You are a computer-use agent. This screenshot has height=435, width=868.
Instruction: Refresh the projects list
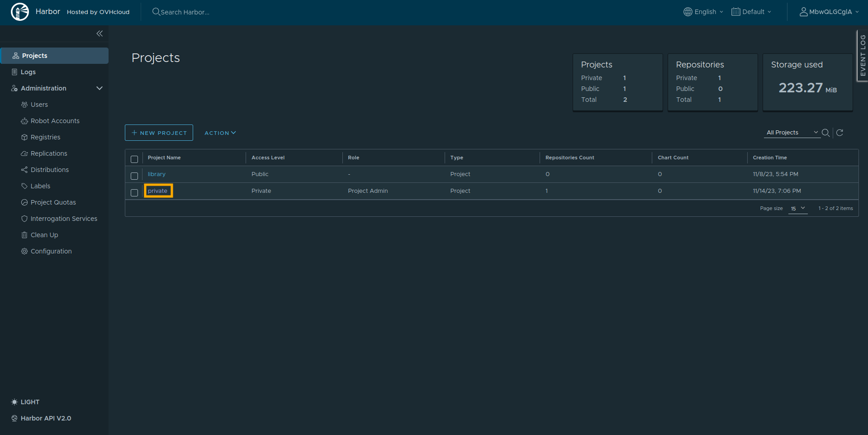coord(840,133)
